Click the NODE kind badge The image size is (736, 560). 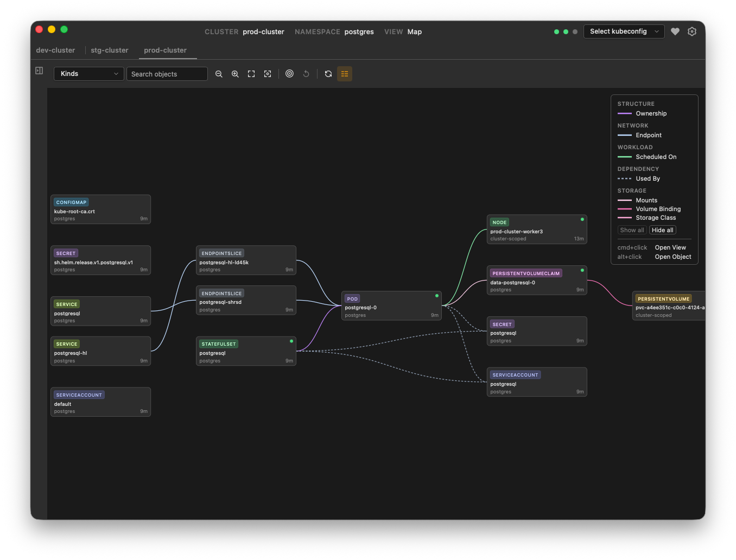tap(499, 222)
